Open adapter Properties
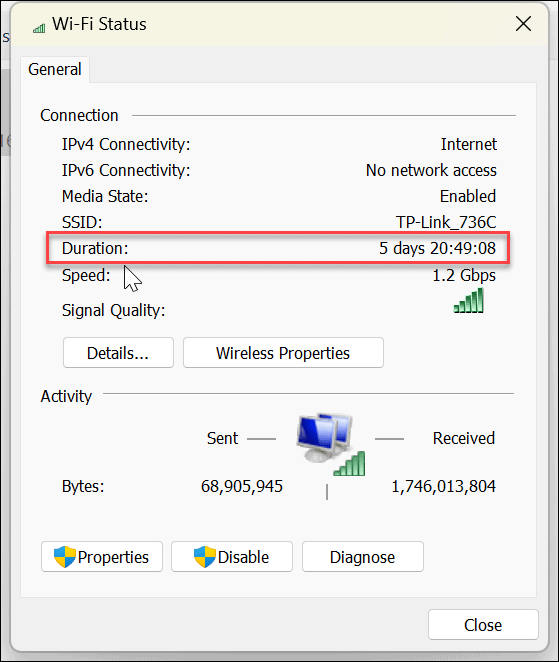The height and width of the screenshot is (662, 559). (102, 556)
